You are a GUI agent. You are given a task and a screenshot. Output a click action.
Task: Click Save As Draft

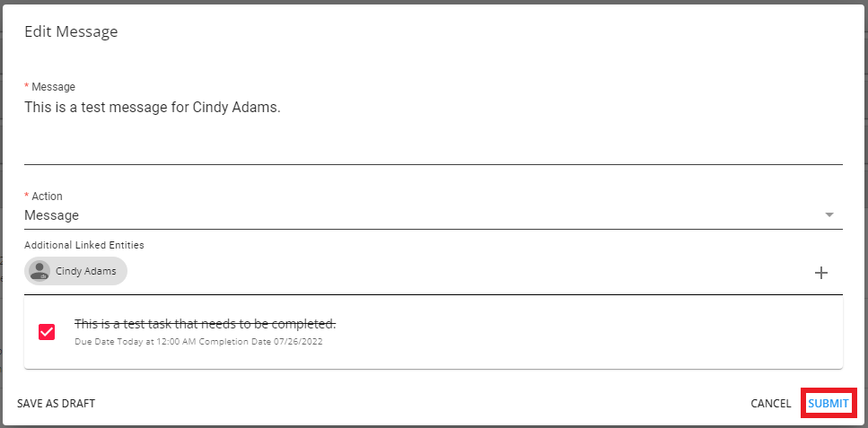tap(56, 404)
